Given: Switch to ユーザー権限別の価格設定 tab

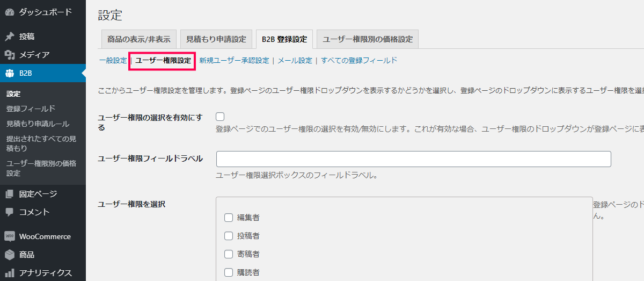Looking at the screenshot, I should 368,39.
